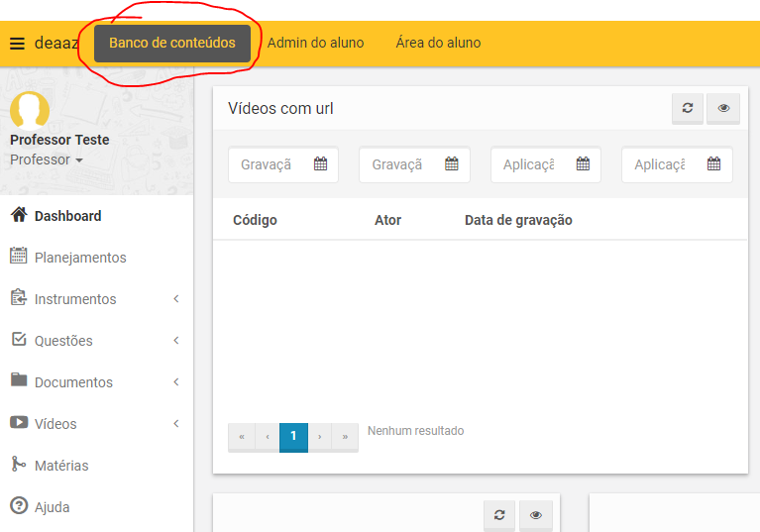Image resolution: width=760 pixels, height=532 pixels.
Task: Click the Vídeos play icon
Action: click(x=19, y=422)
